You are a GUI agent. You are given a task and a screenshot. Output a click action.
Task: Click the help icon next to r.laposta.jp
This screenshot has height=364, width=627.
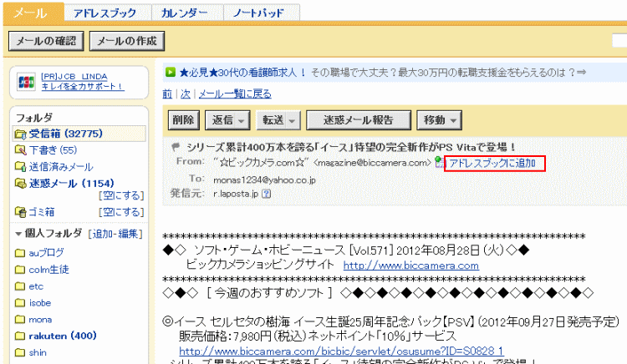[x=266, y=194]
